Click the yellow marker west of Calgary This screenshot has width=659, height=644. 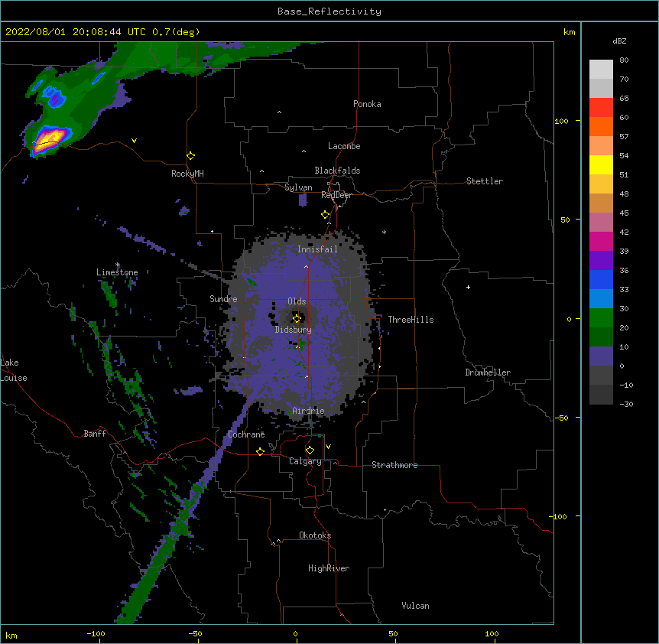coord(260,452)
